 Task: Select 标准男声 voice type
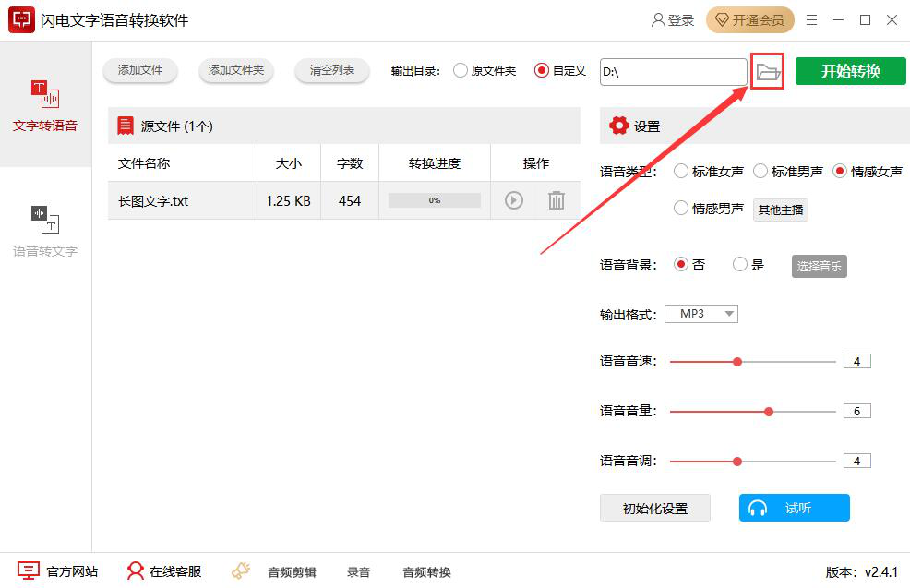[x=787, y=172]
